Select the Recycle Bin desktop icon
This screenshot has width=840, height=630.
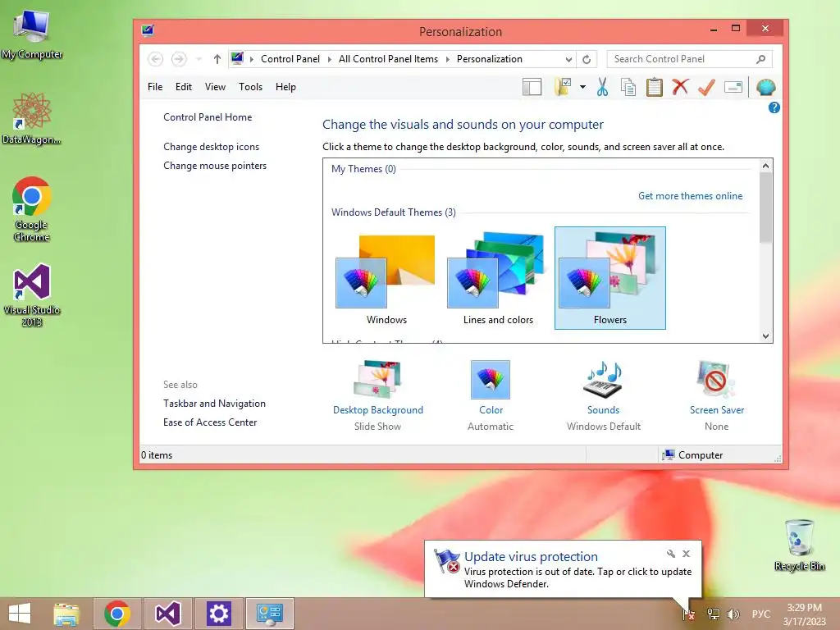click(799, 545)
